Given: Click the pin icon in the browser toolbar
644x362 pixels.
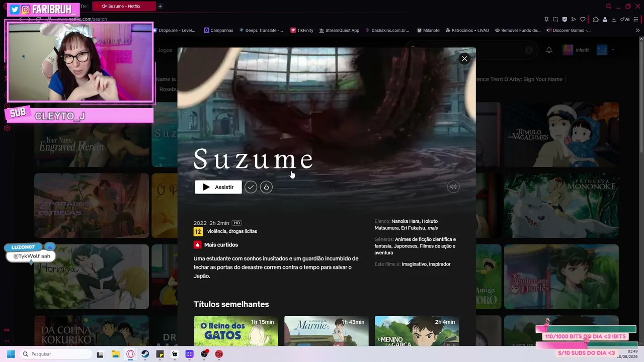Looking at the screenshot, I should click(546, 19).
